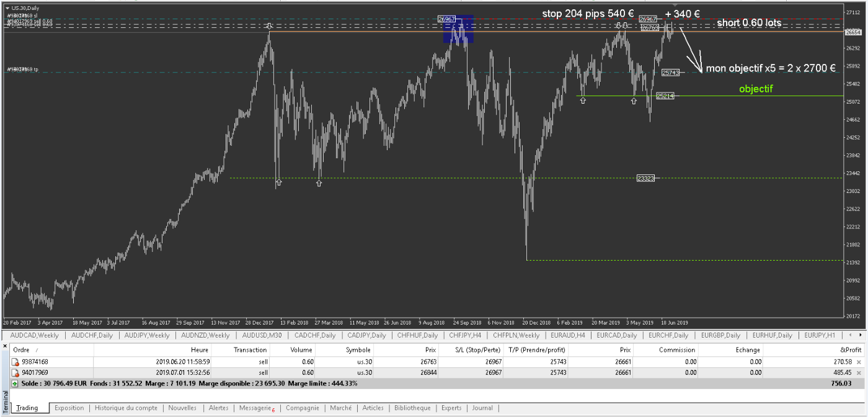Go to the CHFHUF,Daily chart tab
The image size is (868, 417).
(417, 336)
